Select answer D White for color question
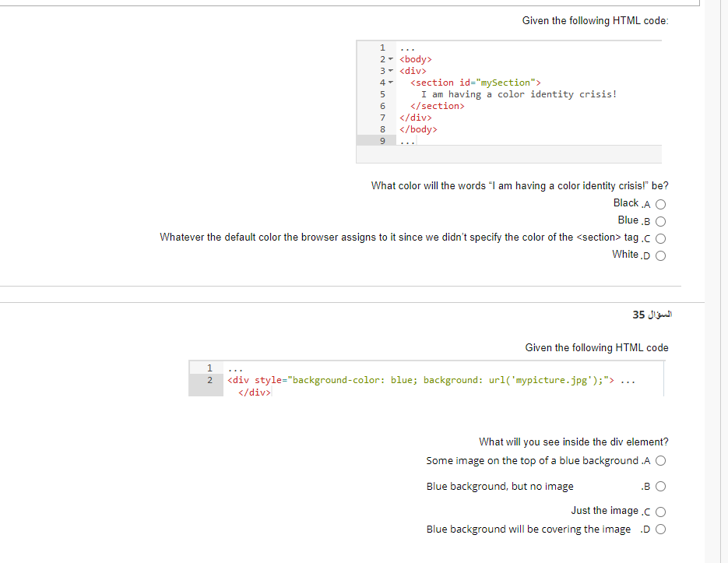 661,256
